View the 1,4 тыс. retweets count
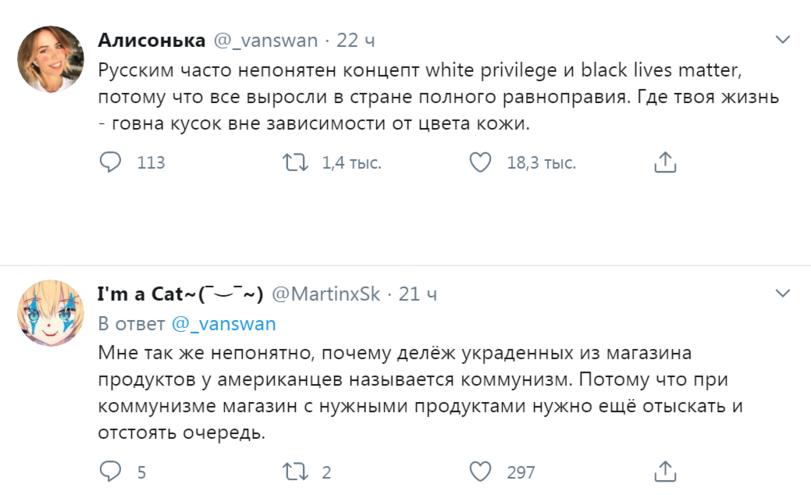811x495 pixels. pos(351,163)
